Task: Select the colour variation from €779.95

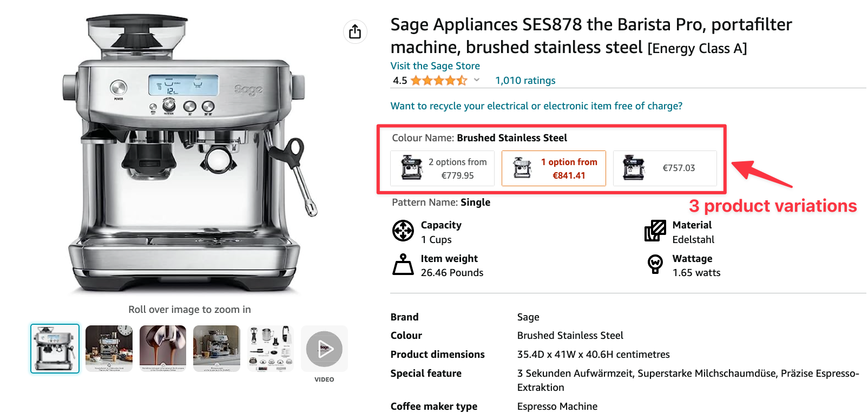Action: tap(443, 168)
